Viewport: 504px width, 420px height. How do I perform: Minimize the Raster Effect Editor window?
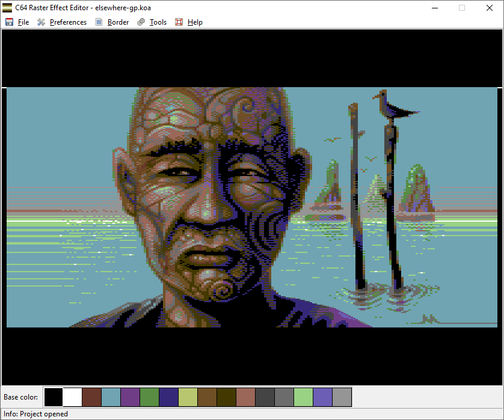[435, 8]
